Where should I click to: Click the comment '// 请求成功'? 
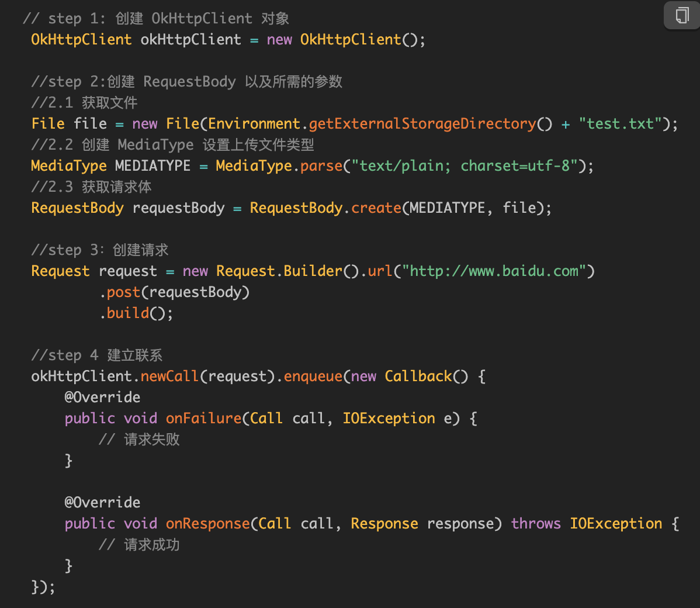click(x=139, y=545)
